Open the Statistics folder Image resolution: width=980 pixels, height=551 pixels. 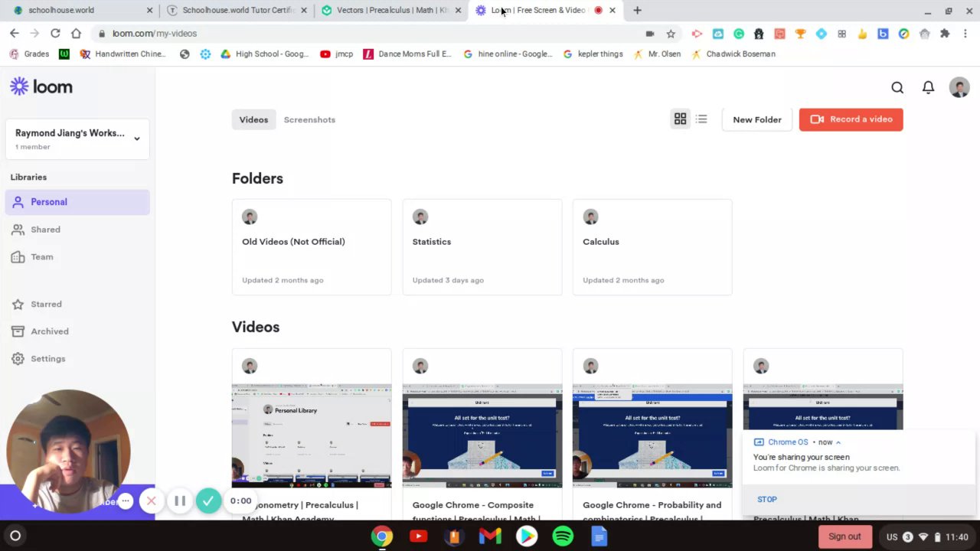pos(482,247)
